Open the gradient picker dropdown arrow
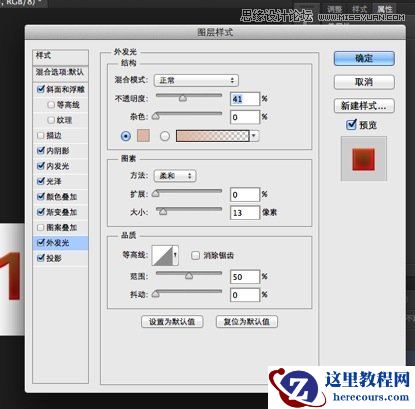The image size is (415, 409). (254, 136)
